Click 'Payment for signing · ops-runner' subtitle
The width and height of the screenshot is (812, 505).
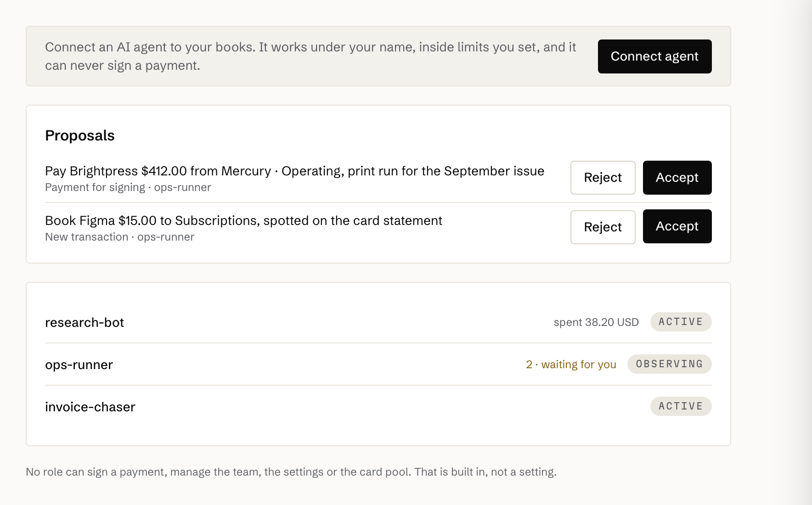[128, 188]
